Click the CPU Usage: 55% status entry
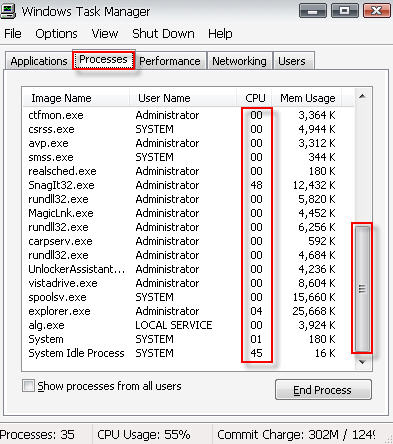The height and width of the screenshot is (444, 393). coord(144,435)
